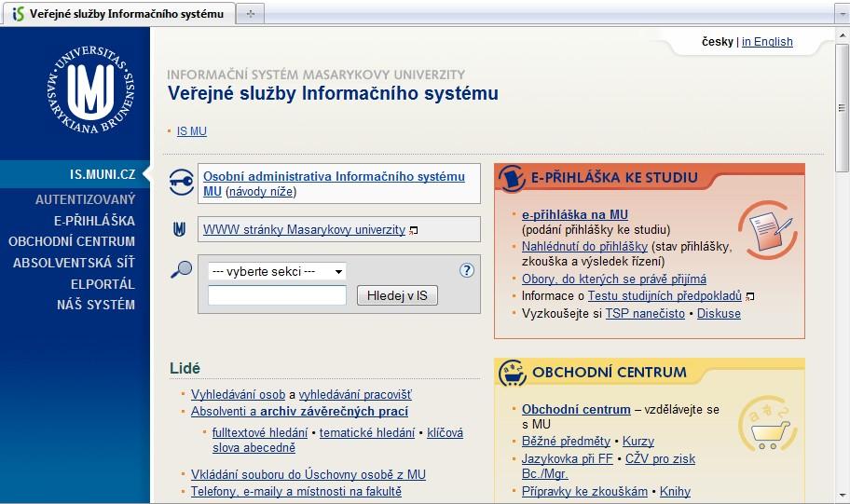Click external link icon after WWW stránky
The height and width of the screenshot is (504, 850).
414,231
